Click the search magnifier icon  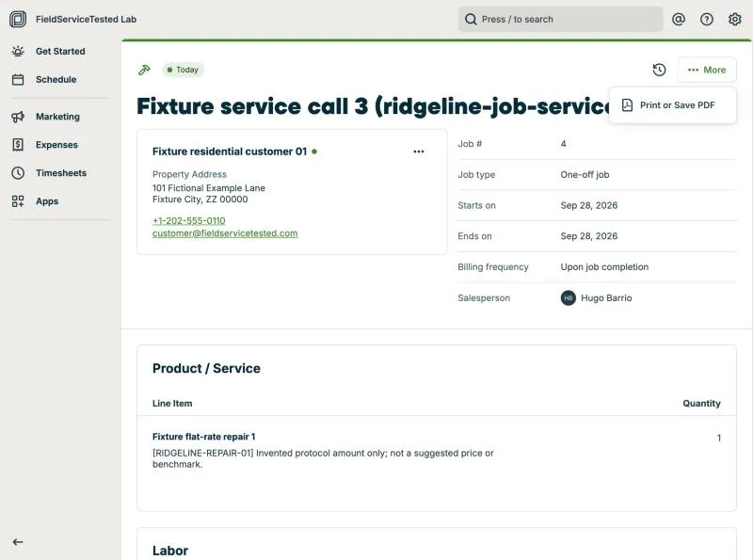click(471, 19)
